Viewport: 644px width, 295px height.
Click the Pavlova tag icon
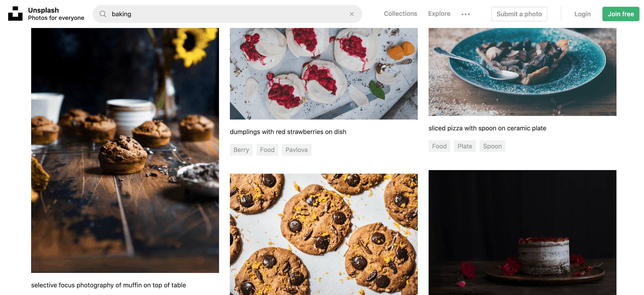tap(297, 149)
